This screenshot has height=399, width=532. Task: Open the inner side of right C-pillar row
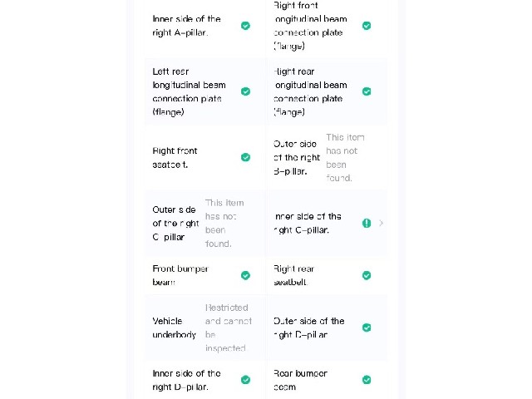tap(327, 224)
